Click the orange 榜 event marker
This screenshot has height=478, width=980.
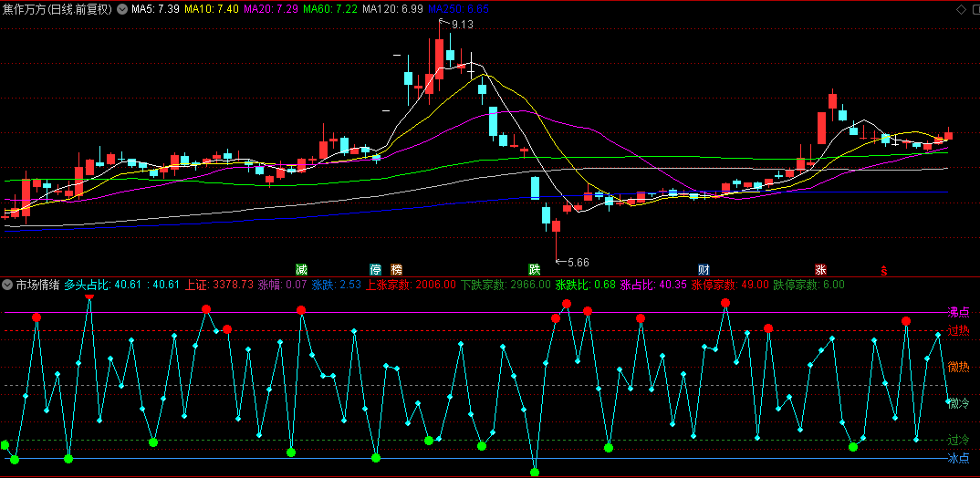(x=396, y=269)
